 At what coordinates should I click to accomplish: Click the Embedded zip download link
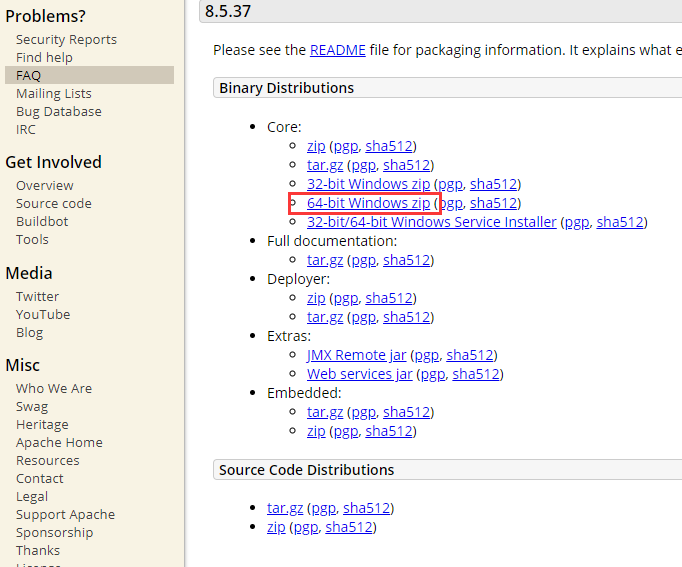316,431
